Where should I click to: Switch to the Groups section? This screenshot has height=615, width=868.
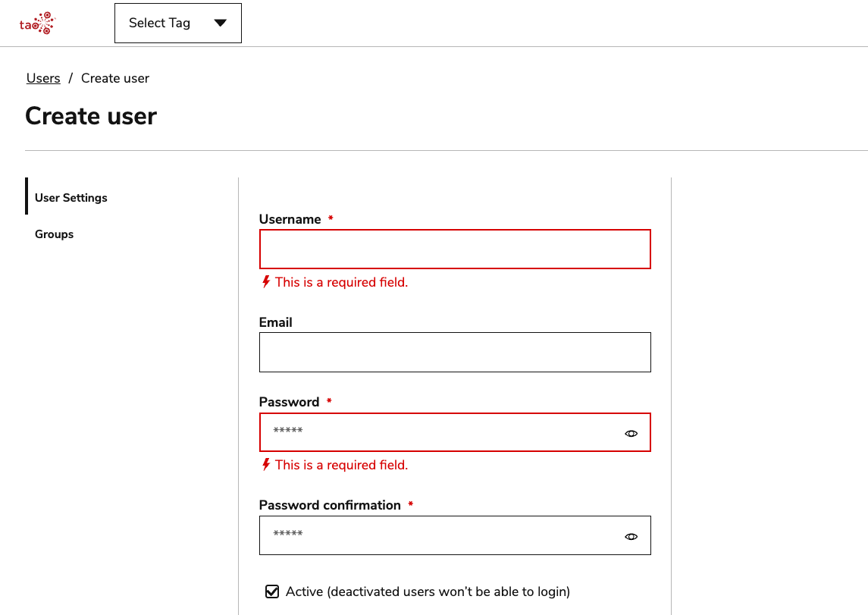point(54,234)
